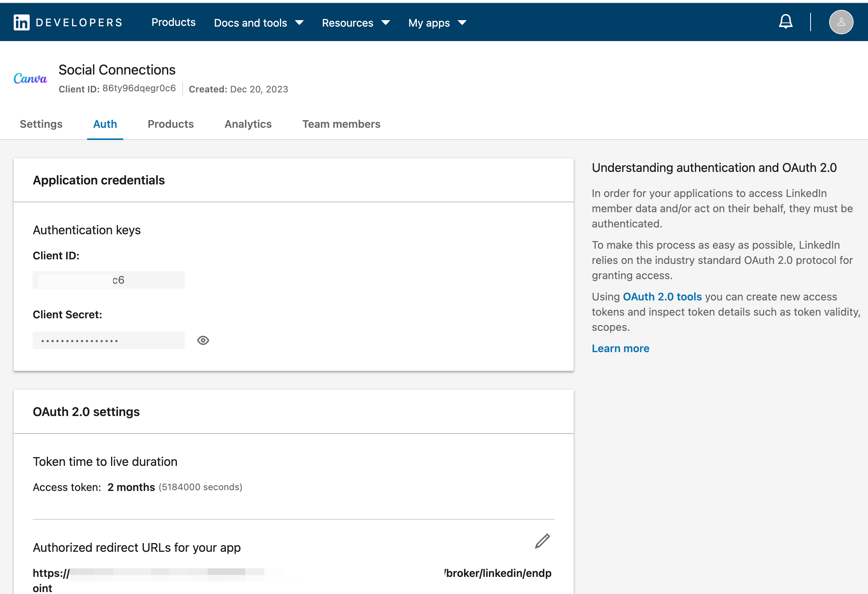The height and width of the screenshot is (594, 868).
Task: Expand the My apps dropdown
Action: coord(437,23)
